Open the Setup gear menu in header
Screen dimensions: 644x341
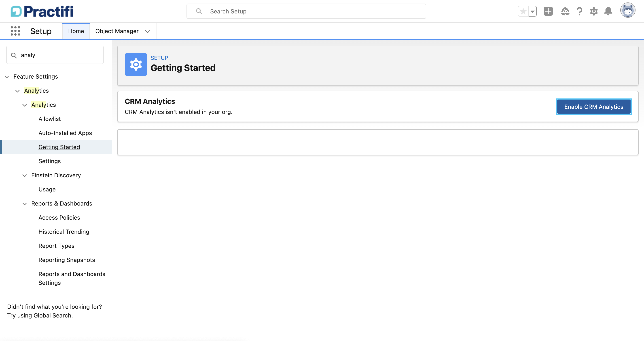[594, 11]
